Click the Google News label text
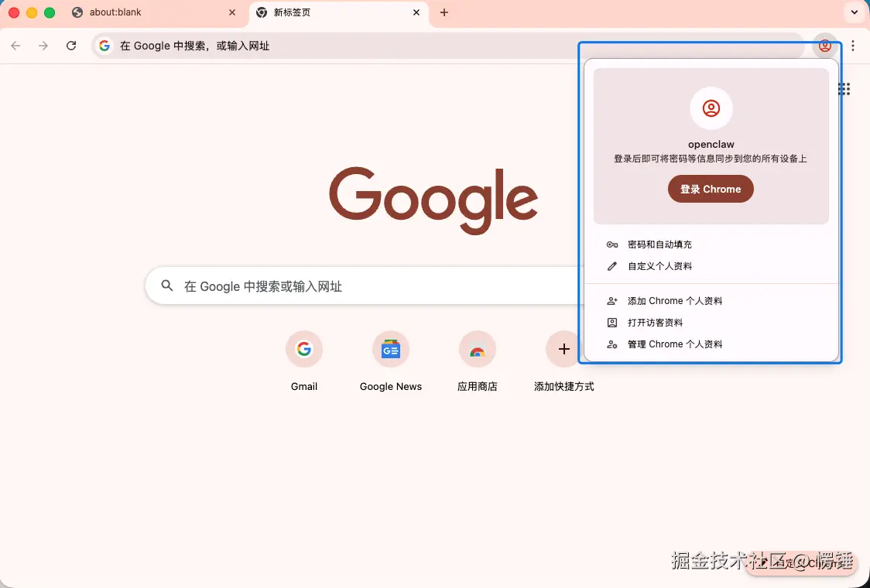The width and height of the screenshot is (870, 588). click(391, 387)
